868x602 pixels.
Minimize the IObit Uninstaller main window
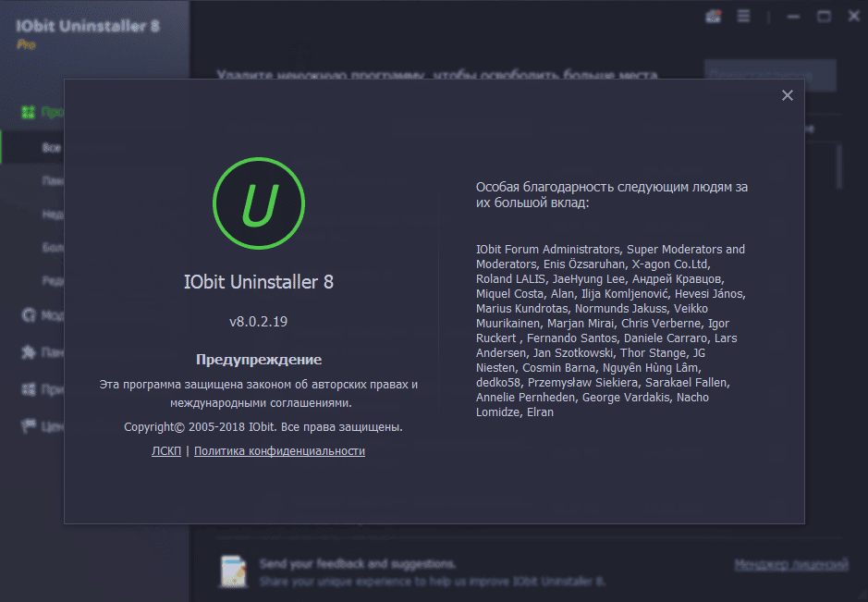coord(793,17)
